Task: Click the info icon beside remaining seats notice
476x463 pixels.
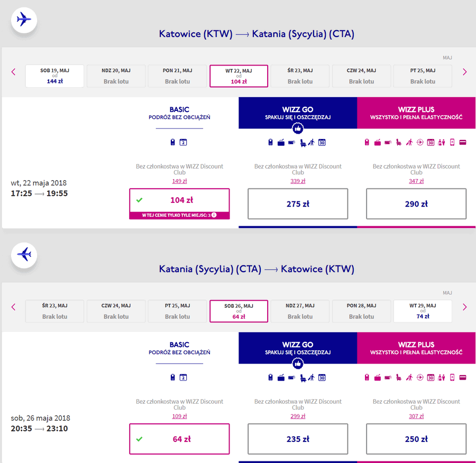Action: click(214, 215)
